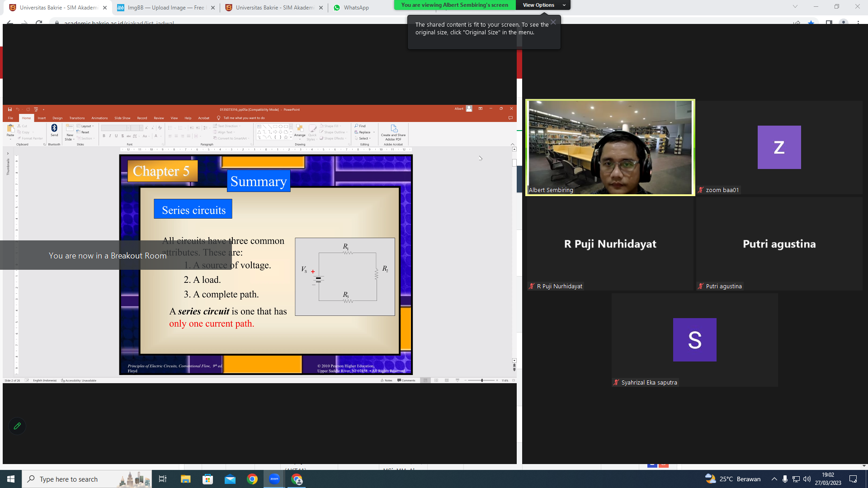Switch to the WhatsApp browser tab
The height and width of the screenshot is (488, 868).
pyautogui.click(x=357, y=8)
